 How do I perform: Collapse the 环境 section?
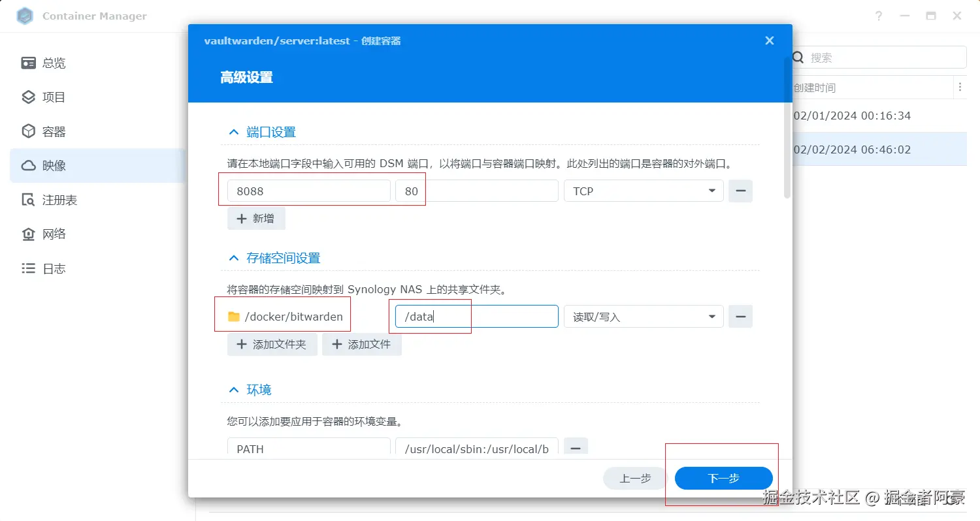point(234,390)
